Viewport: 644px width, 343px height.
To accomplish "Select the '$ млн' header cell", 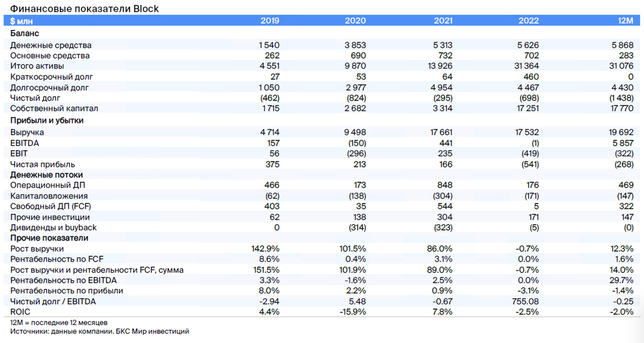I will (22, 21).
